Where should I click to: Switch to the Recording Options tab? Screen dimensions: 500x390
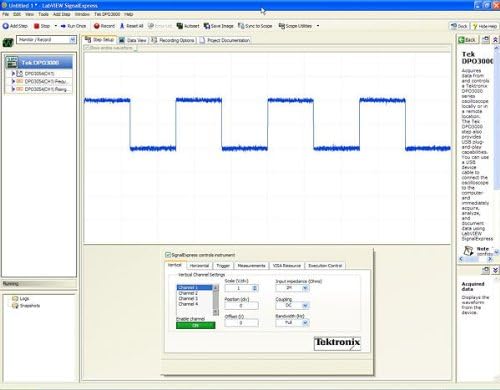pos(173,40)
